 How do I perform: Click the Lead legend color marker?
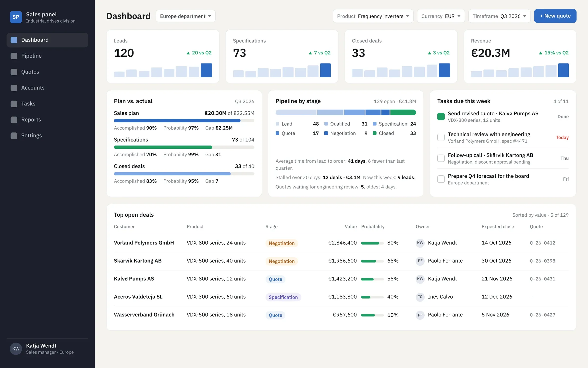pos(277,124)
